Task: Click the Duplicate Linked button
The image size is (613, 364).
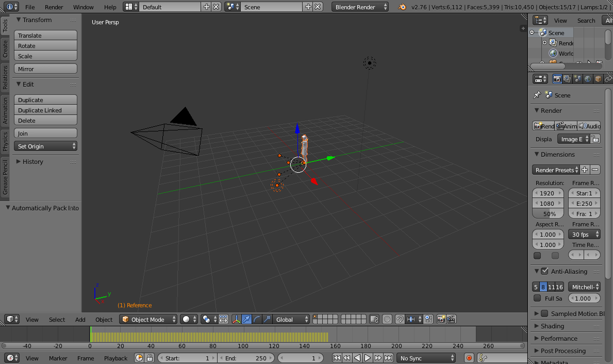Action: click(x=45, y=110)
